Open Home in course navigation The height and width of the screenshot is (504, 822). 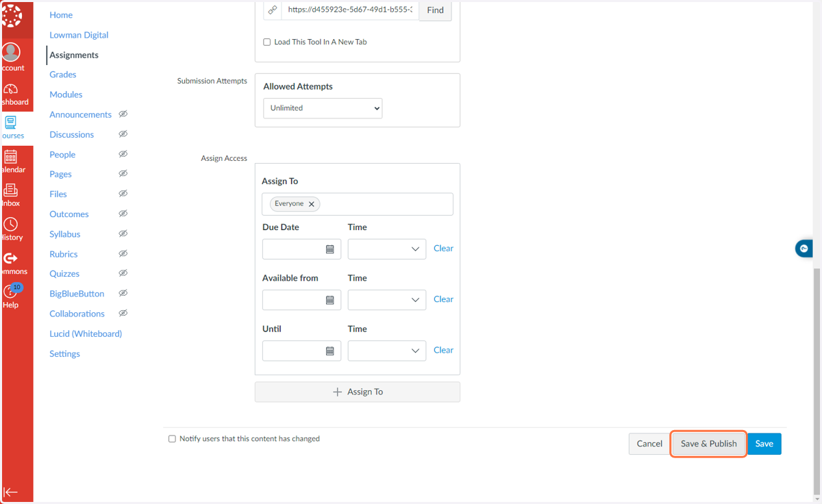(61, 15)
